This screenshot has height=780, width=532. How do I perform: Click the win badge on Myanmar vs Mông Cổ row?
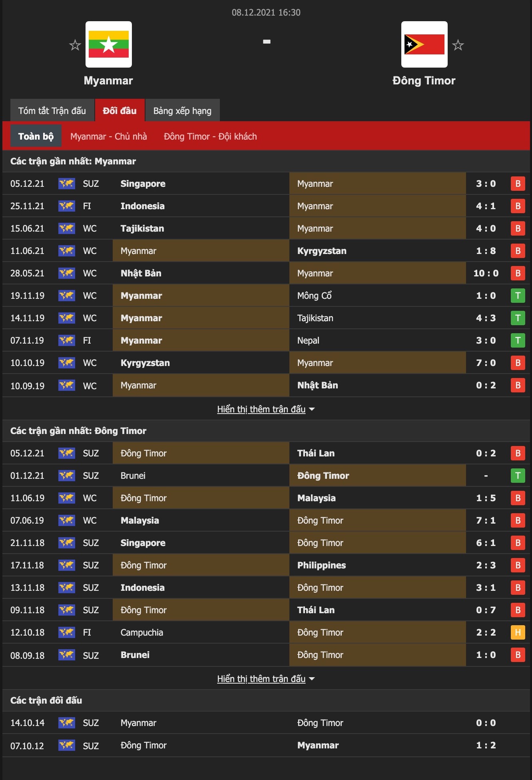(518, 296)
